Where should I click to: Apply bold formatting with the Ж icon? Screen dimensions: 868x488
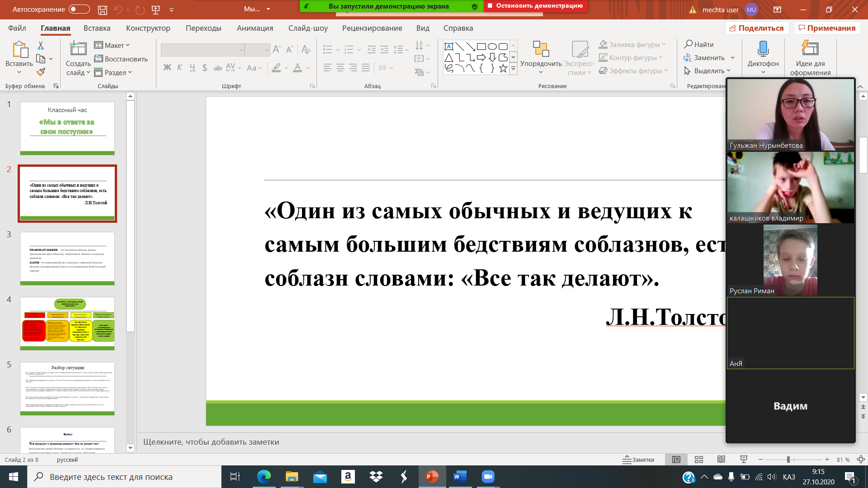pos(167,67)
